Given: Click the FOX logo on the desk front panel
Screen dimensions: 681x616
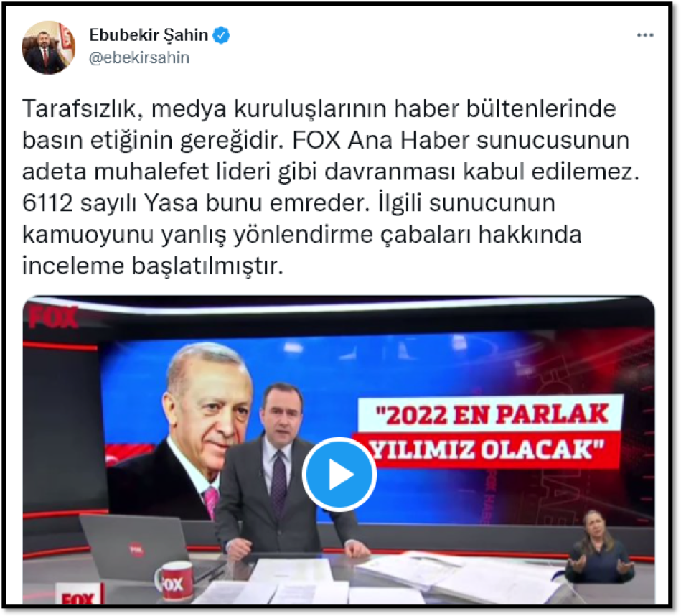Looking at the screenshot, I should pyautogui.click(x=78, y=599).
